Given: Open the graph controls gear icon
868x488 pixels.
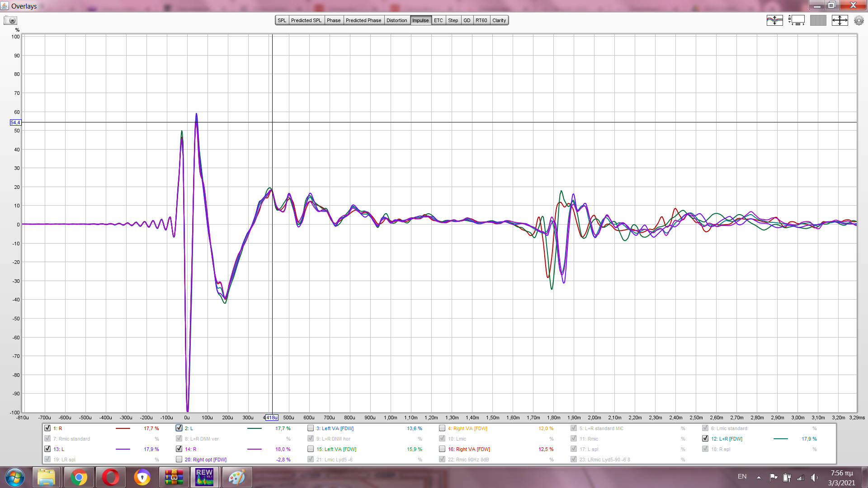Looking at the screenshot, I should tap(859, 20).
